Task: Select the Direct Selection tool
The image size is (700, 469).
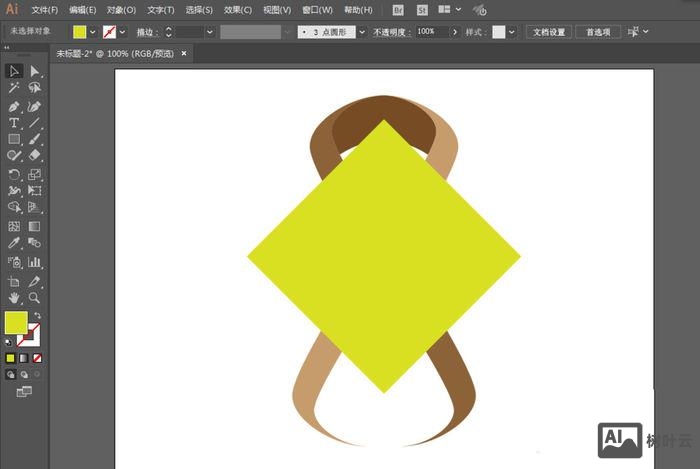Action: click(35, 71)
